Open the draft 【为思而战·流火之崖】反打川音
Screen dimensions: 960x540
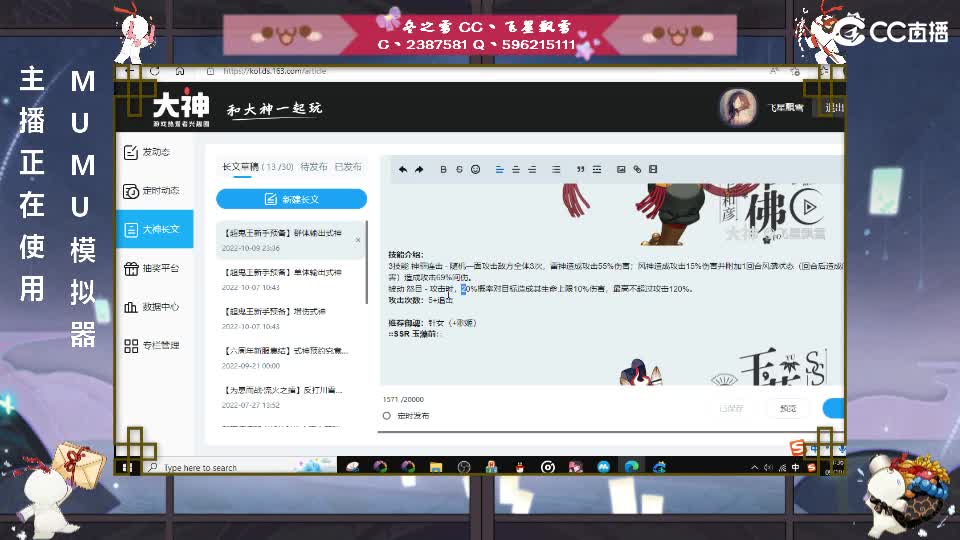[289, 397]
